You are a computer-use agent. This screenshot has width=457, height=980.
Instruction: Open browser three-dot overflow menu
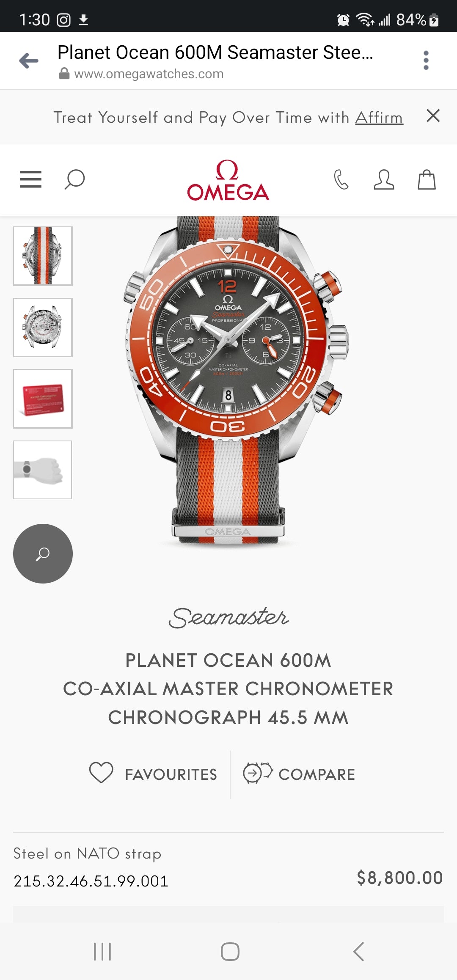426,61
